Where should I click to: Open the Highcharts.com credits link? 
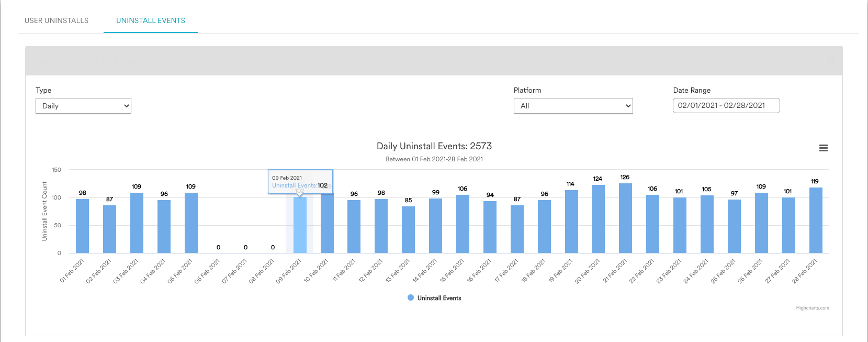click(x=812, y=308)
